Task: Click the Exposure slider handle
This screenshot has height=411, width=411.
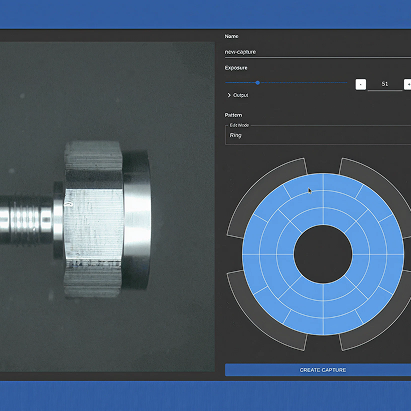Action: [258, 83]
